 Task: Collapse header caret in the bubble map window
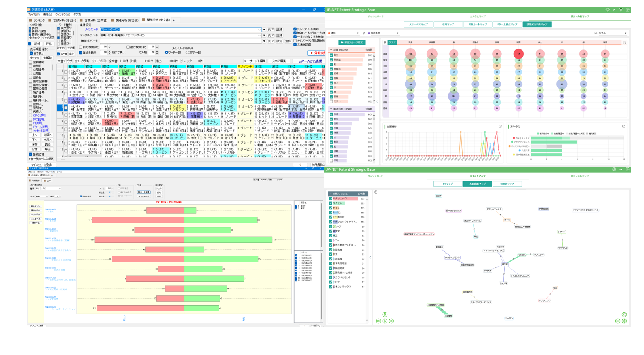click(614, 9)
